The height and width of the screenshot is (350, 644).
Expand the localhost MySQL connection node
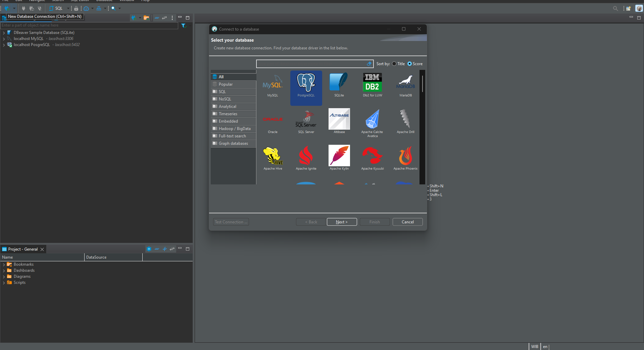tap(4, 39)
